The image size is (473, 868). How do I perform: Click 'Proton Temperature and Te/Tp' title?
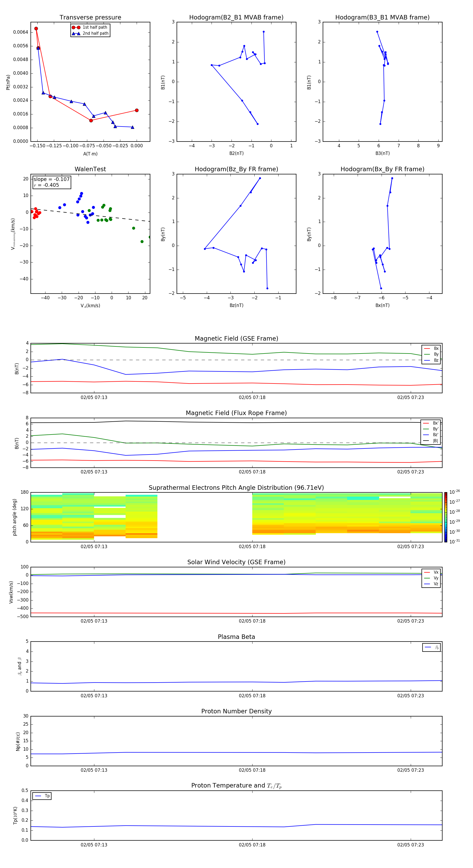236,786
